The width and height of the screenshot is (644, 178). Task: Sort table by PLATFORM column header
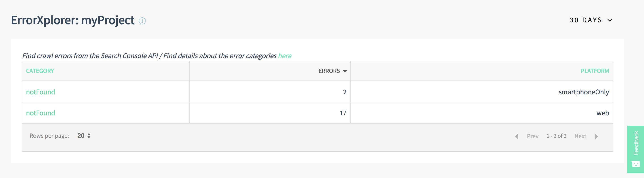(595, 71)
